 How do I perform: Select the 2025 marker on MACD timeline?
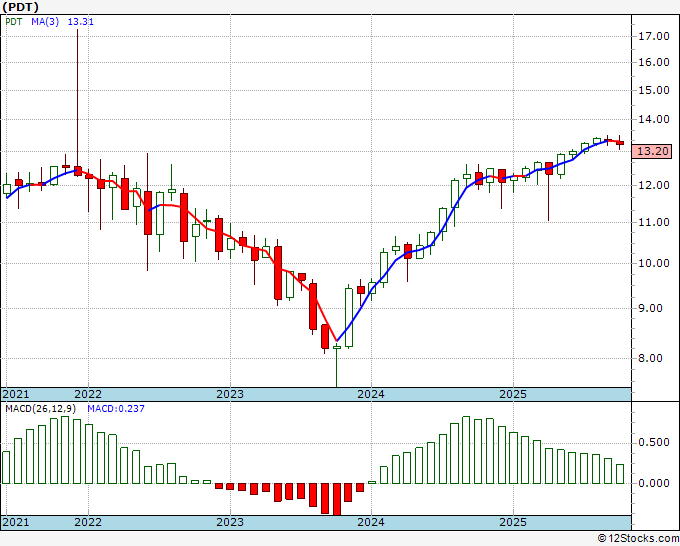point(513,522)
